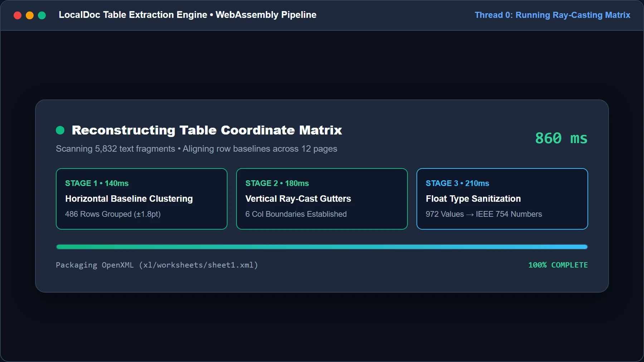
Task: Click the Scanning 5,832 text fragments subtitle
Action: [x=196, y=149]
